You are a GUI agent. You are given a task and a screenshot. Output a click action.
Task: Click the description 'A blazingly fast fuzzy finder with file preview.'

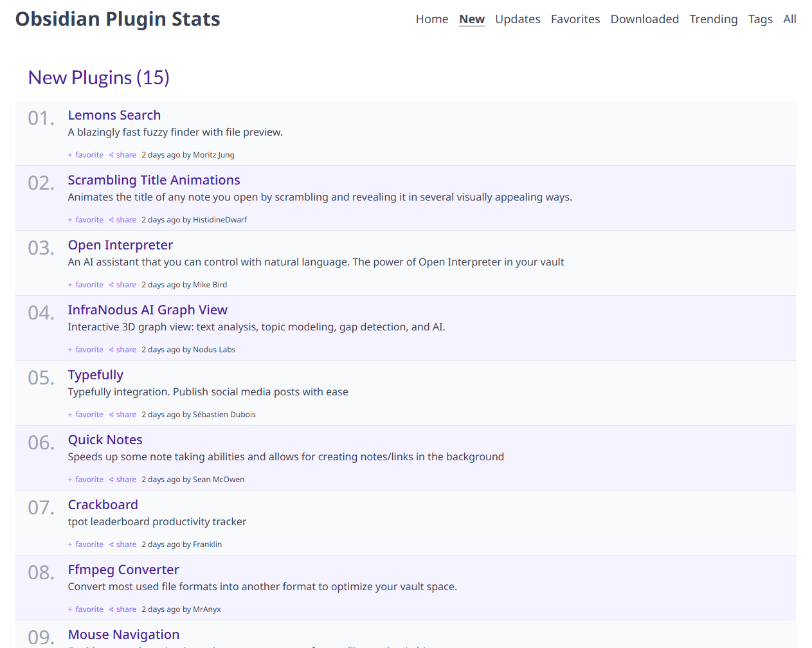tap(176, 132)
